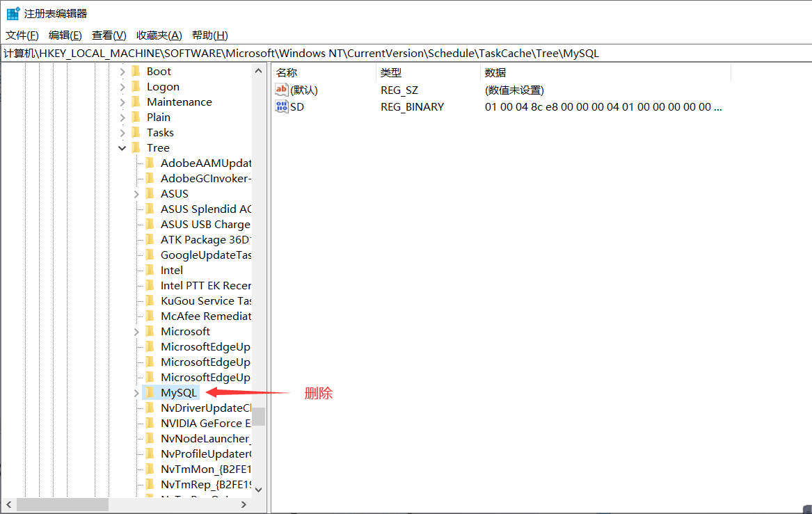Click the AdobeAAMUpdat folder icon

click(150, 163)
